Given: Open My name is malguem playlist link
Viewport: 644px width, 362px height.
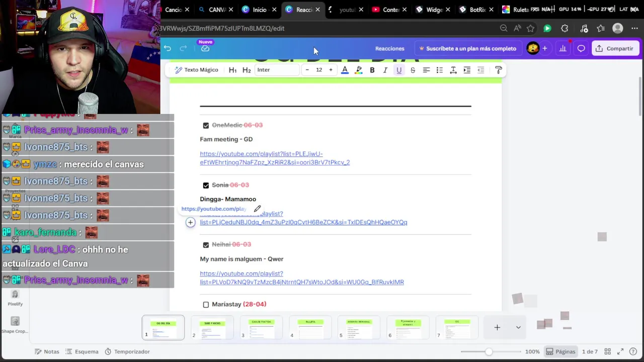Looking at the screenshot, I should coord(302,278).
